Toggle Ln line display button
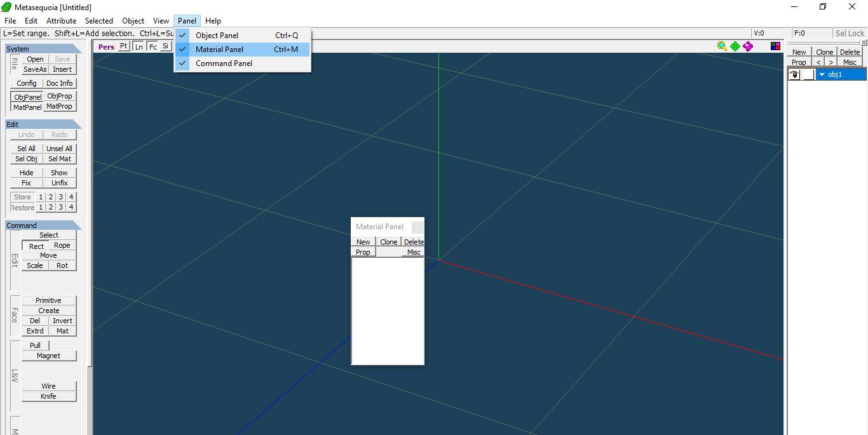This screenshot has height=435, width=868. point(139,46)
